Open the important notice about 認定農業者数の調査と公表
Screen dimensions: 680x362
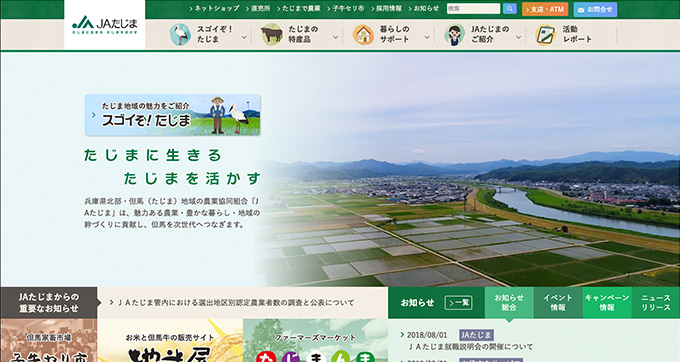(236, 303)
